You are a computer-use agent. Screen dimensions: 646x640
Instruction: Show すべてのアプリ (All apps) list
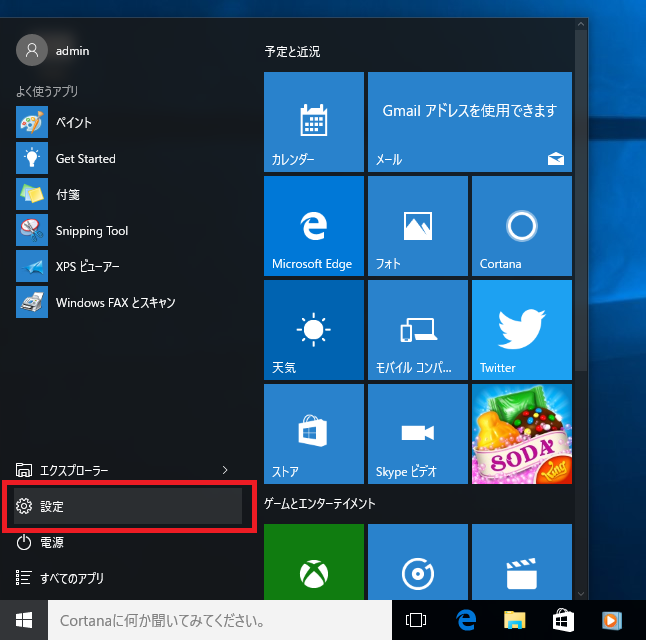point(71,578)
